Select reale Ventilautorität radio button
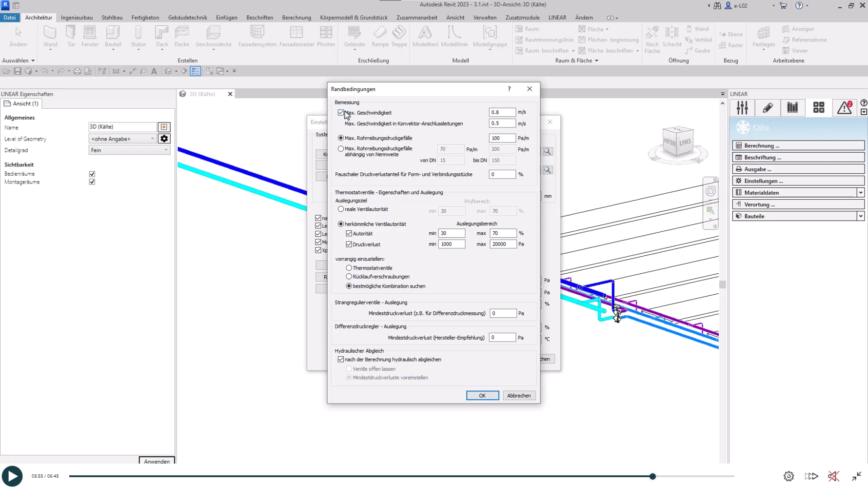This screenshot has height=488, width=868. 341,209
